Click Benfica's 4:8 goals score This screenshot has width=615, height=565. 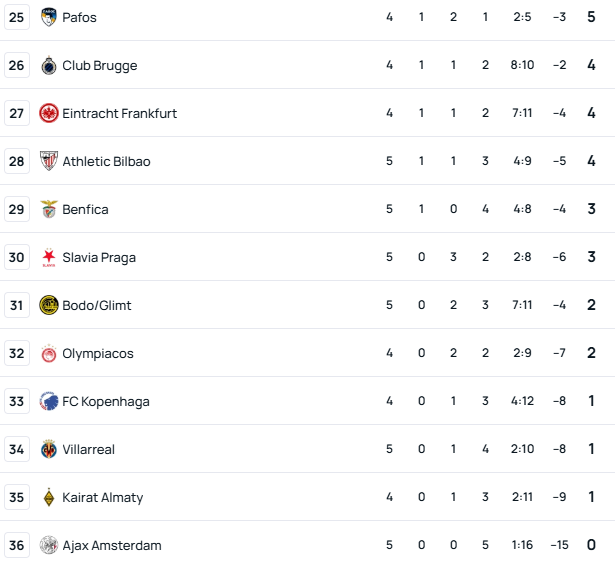[521, 209]
